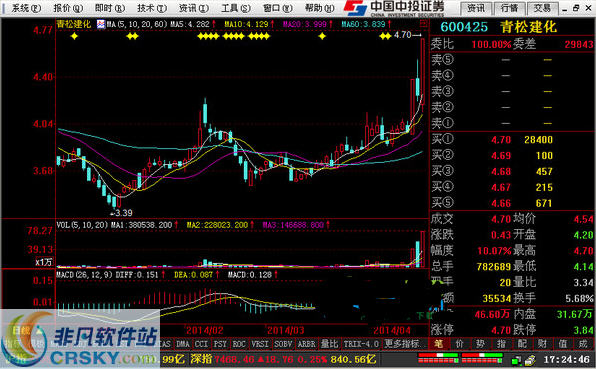Image resolution: width=596 pixels, height=369 pixels.
Task: Open the 即时(R) menu
Action: point(110,8)
